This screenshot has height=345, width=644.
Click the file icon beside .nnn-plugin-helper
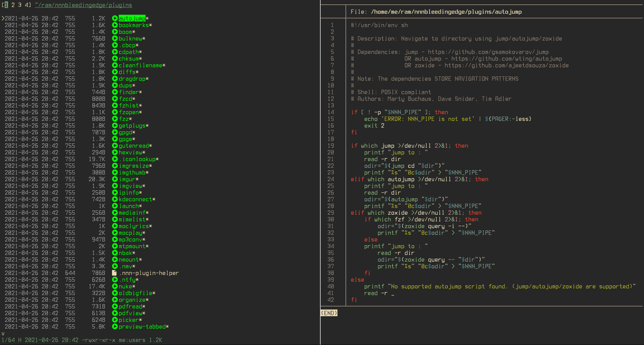[x=114, y=273]
